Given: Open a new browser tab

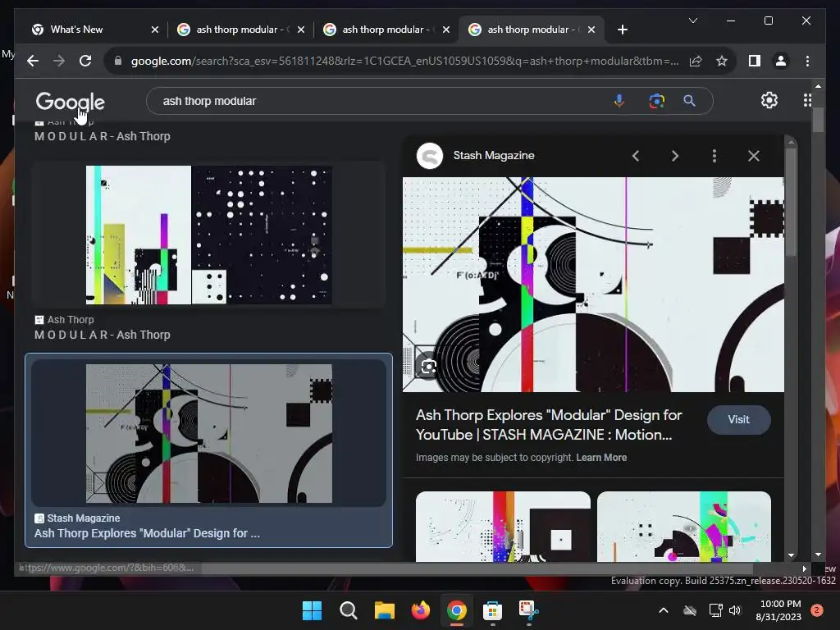Looking at the screenshot, I should pyautogui.click(x=623, y=30).
